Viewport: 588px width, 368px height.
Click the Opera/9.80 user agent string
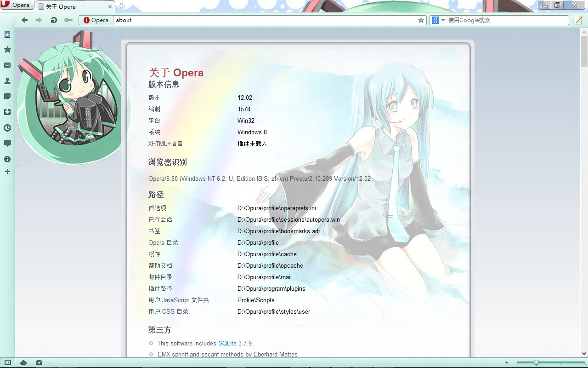[x=260, y=178]
